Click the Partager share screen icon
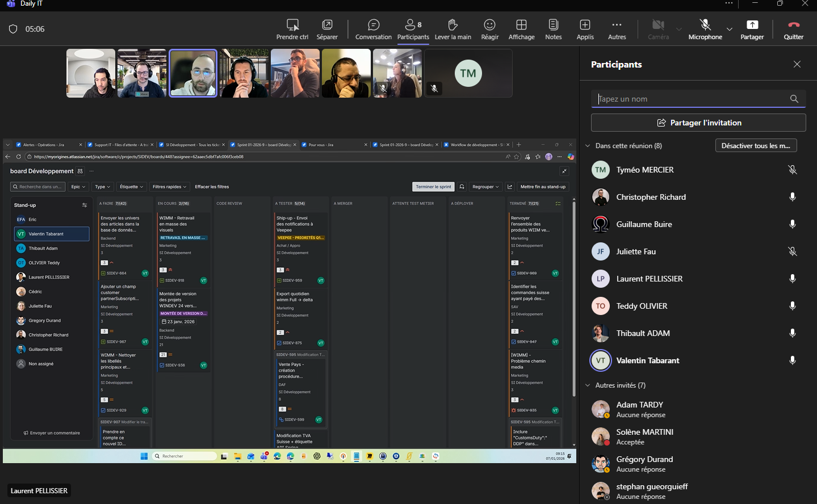The height and width of the screenshot is (504, 817). point(752,25)
